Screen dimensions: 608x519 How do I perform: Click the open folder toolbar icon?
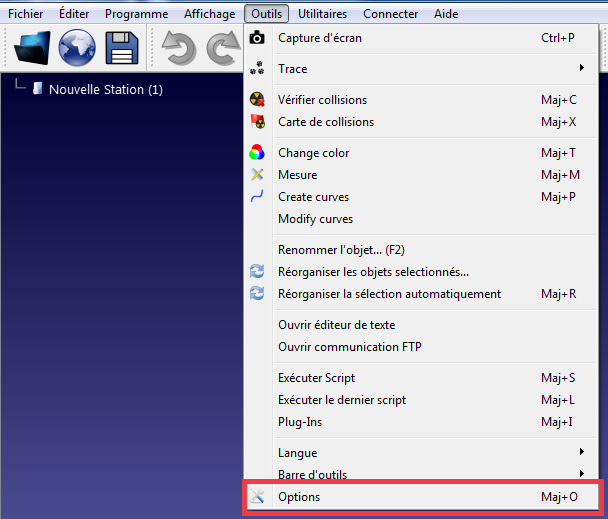[32, 48]
